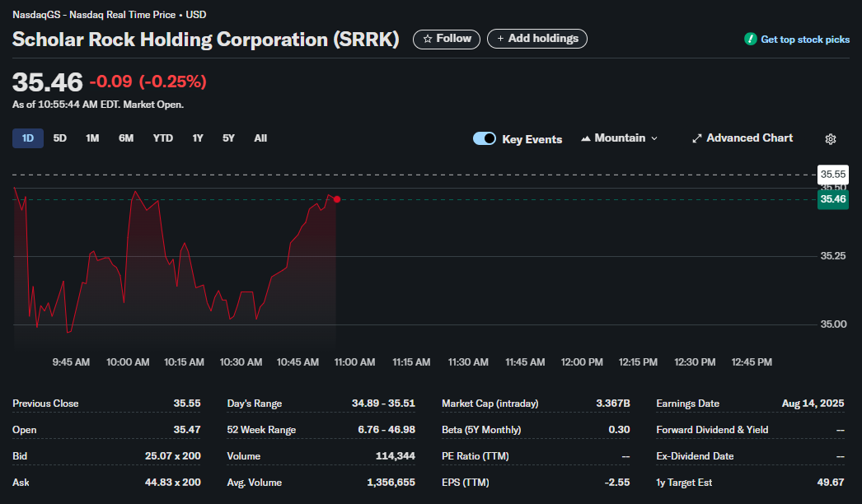Click the 1y target estimate 49.67
The width and height of the screenshot is (862, 504).
point(831,483)
